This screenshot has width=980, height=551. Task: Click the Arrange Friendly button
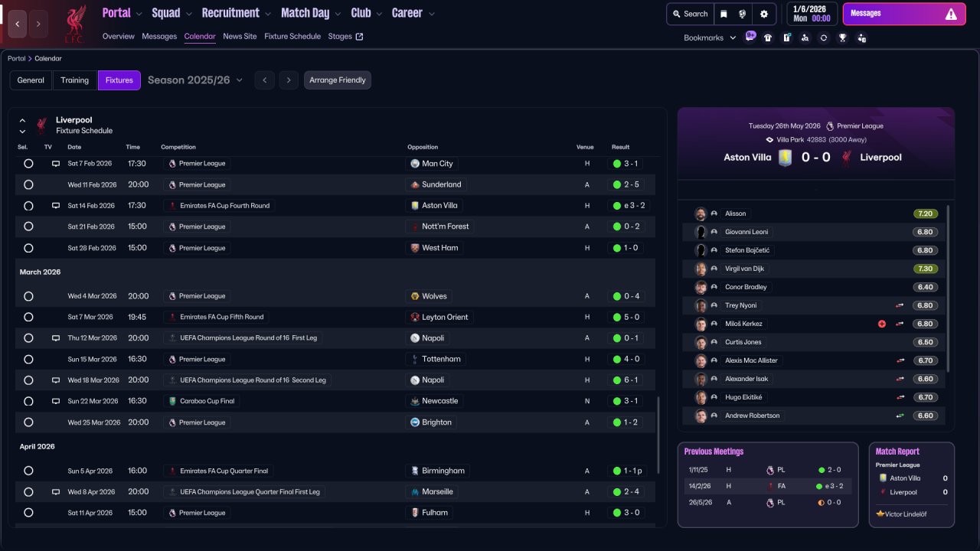[x=338, y=80]
